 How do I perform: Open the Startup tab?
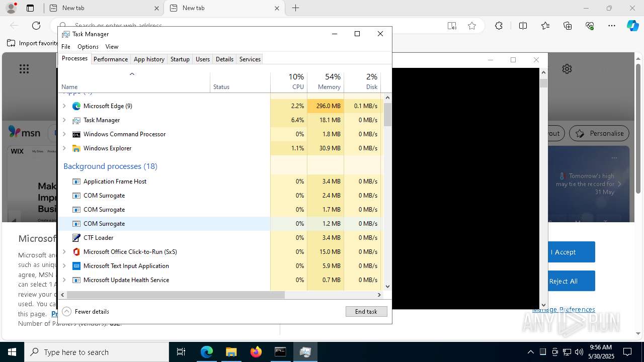180,59
